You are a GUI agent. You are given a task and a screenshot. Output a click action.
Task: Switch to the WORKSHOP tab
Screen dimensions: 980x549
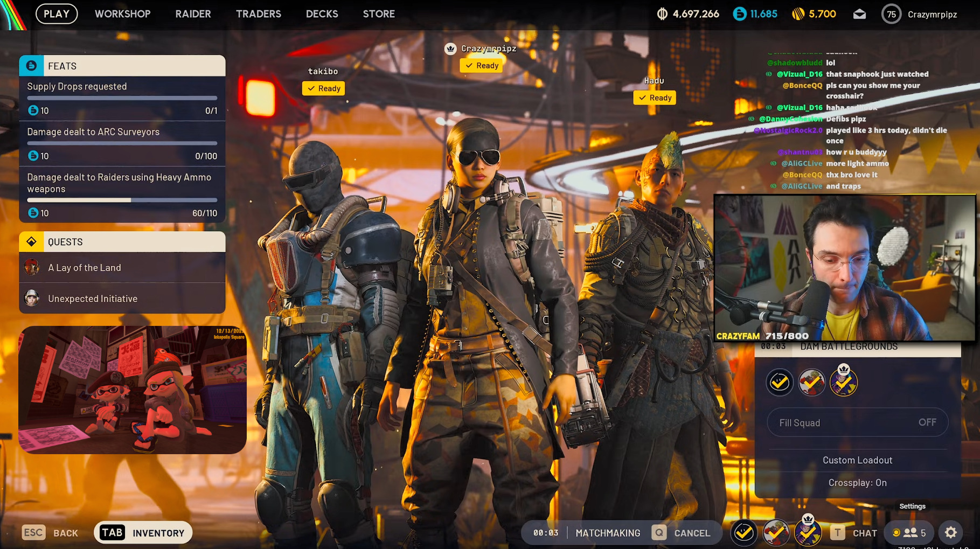click(123, 14)
